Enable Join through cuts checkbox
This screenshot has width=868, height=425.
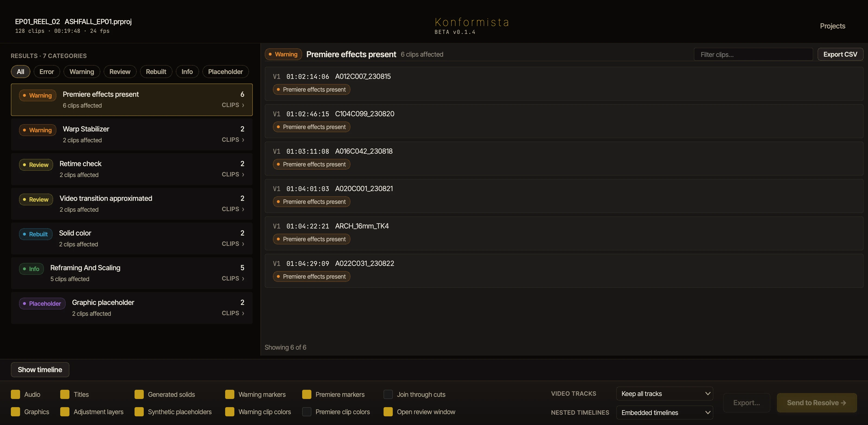point(388,394)
